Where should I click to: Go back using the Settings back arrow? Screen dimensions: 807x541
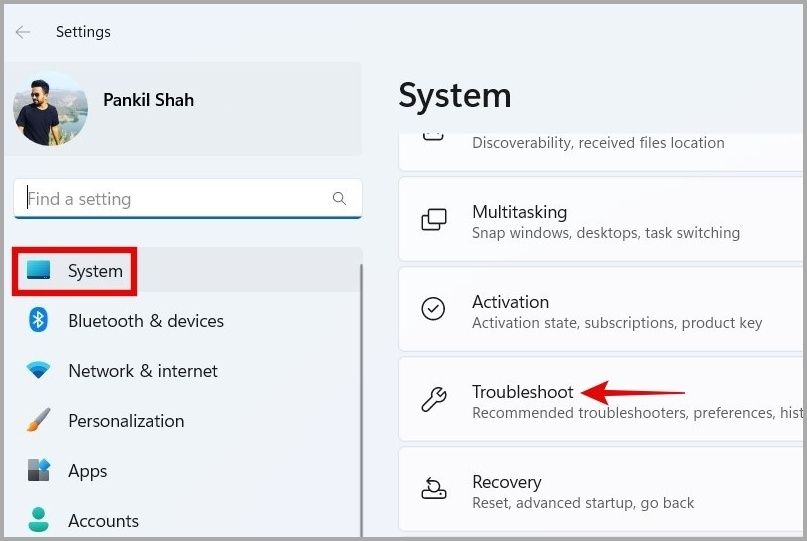[x=23, y=32]
